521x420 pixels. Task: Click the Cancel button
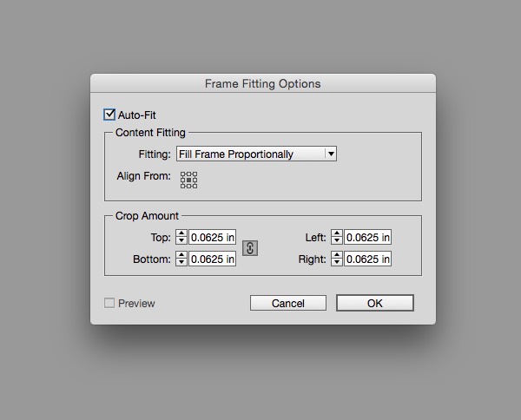point(288,303)
